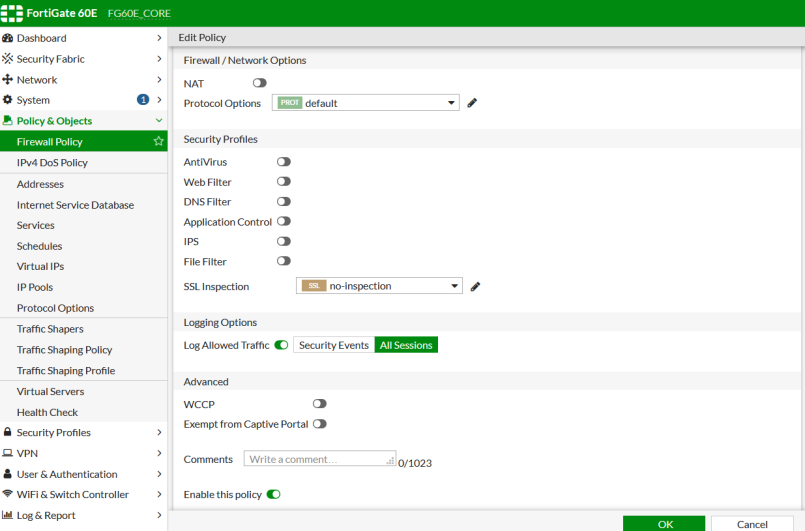This screenshot has height=531, width=805.
Task: Click the System gear icon
Action: pos(7,100)
